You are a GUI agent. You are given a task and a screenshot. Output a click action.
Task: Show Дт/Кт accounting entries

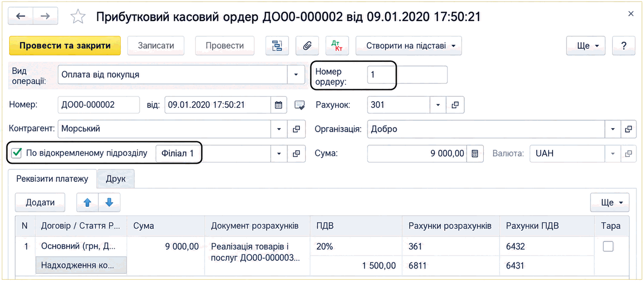pos(337,45)
